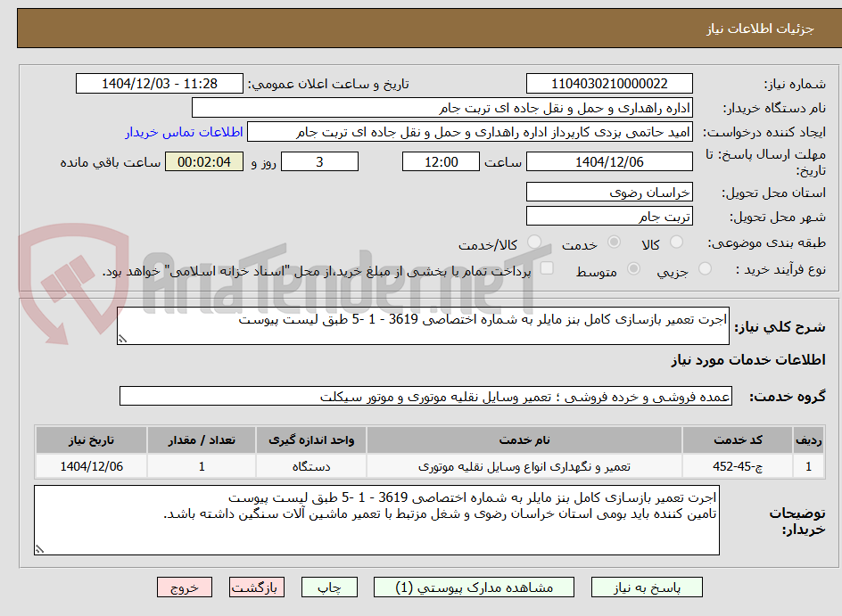Click the delivery province field خراسان رضوی

(x=609, y=192)
